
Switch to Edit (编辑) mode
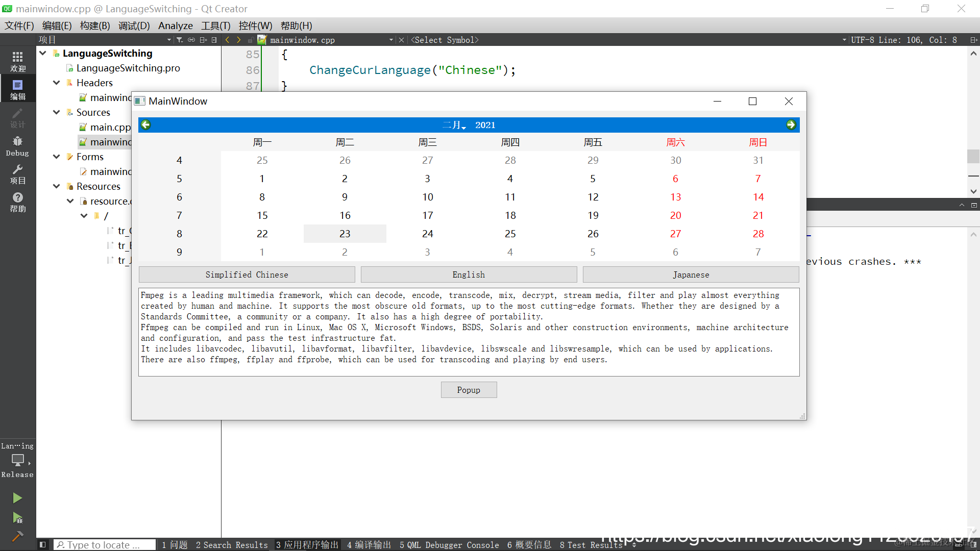[x=18, y=89]
